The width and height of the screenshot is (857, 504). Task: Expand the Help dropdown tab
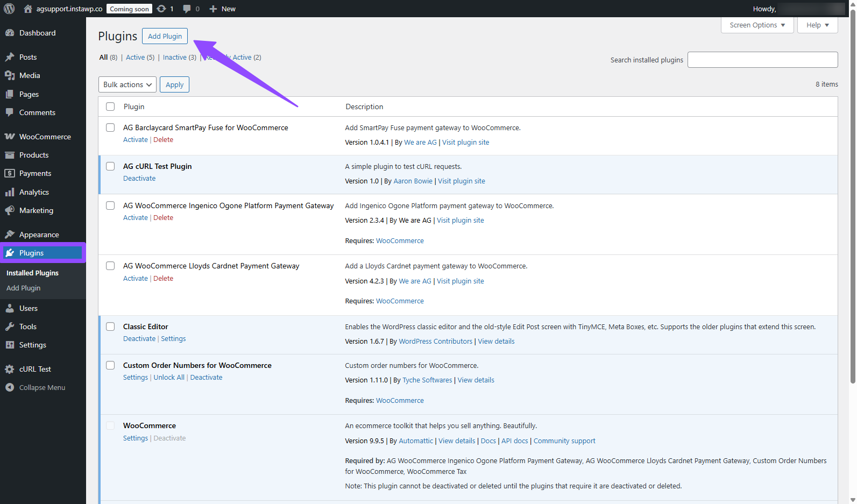pyautogui.click(x=818, y=25)
